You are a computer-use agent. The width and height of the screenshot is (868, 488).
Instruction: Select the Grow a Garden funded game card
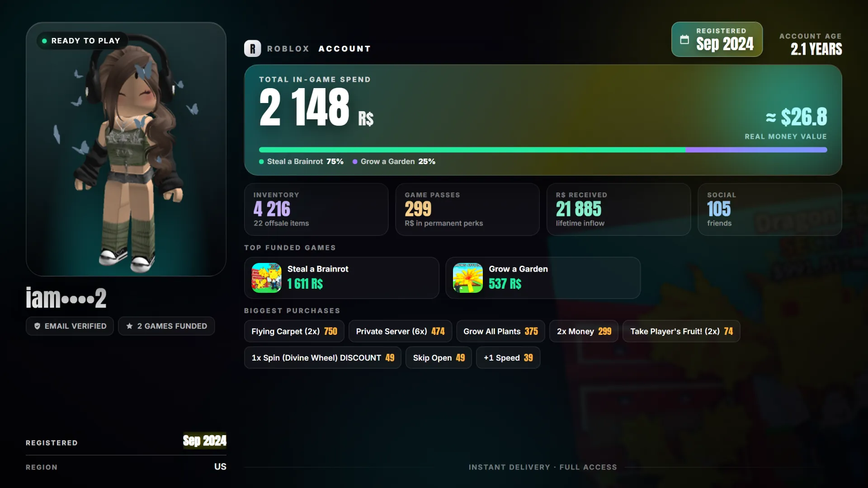[x=543, y=278]
